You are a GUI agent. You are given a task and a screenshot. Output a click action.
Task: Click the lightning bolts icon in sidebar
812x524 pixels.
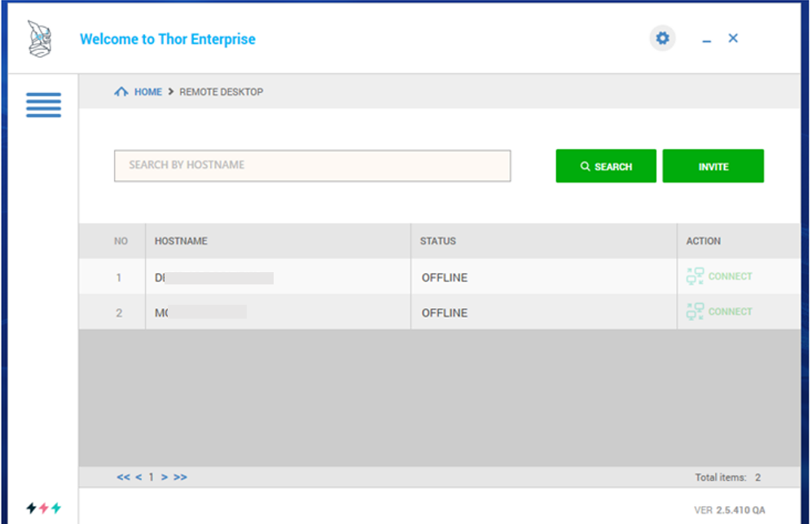coord(43,508)
